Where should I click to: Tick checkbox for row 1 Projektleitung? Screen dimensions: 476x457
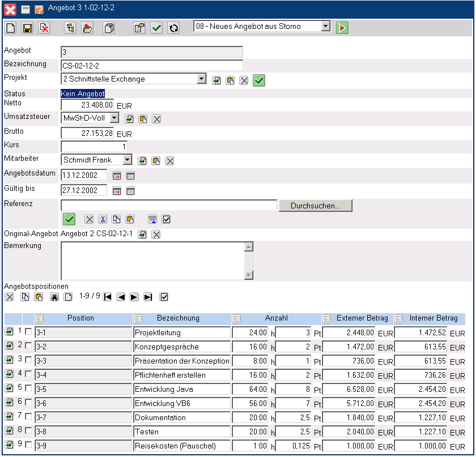coord(28,332)
